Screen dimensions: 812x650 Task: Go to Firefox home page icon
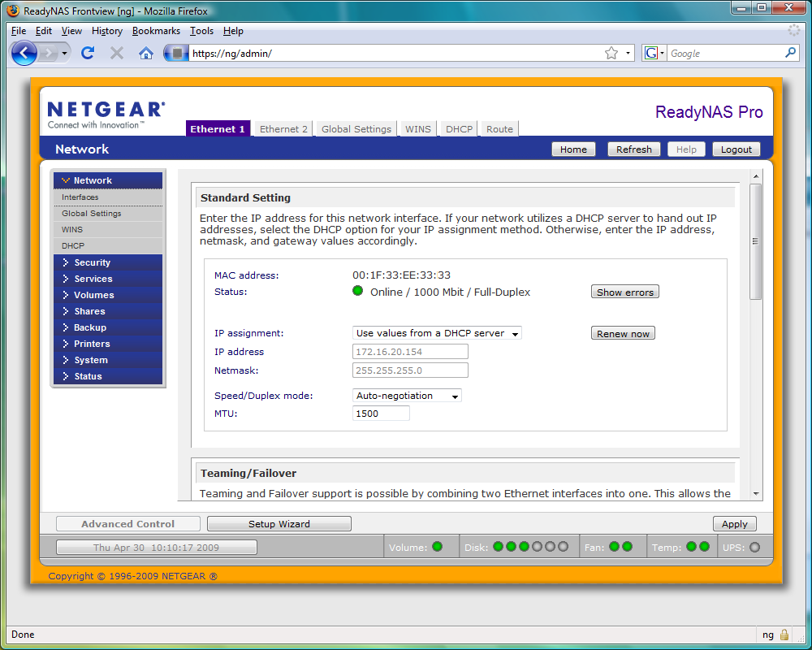point(146,53)
